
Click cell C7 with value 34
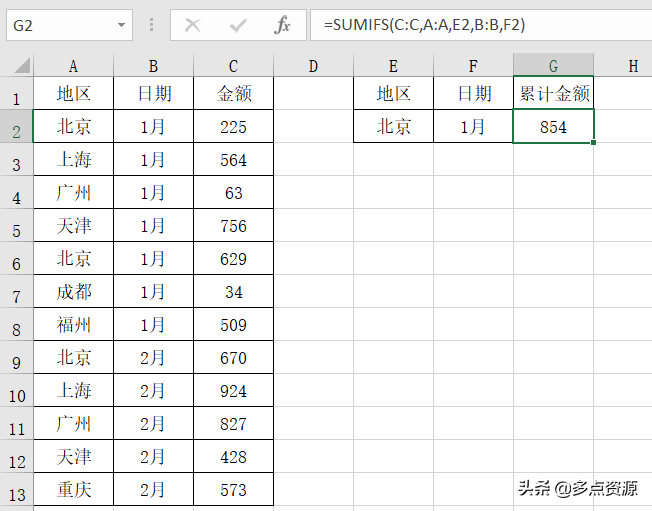point(233,291)
